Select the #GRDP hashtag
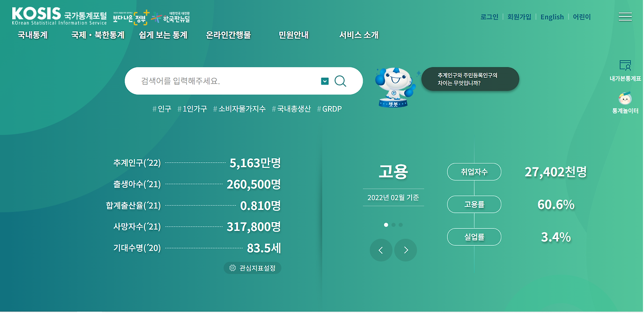Viewport: 644px width, 313px height. coord(330,109)
